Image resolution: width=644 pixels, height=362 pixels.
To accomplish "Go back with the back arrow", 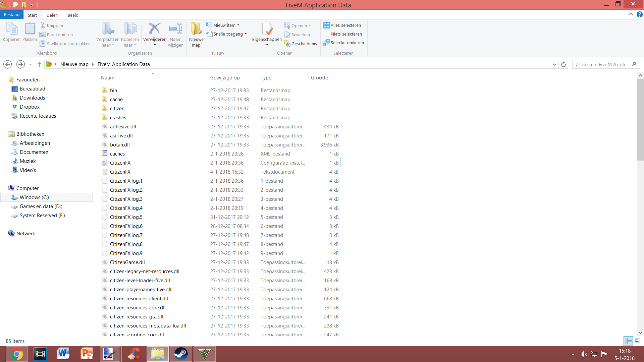I will [x=7, y=64].
